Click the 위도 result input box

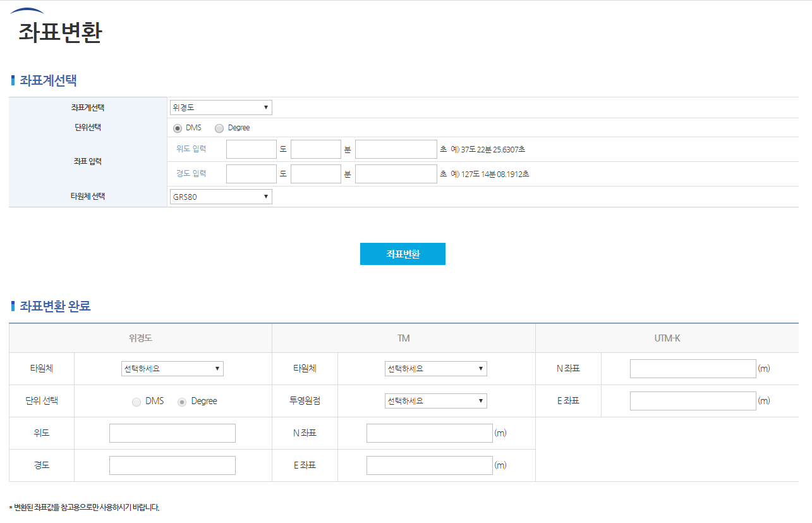[x=172, y=433]
